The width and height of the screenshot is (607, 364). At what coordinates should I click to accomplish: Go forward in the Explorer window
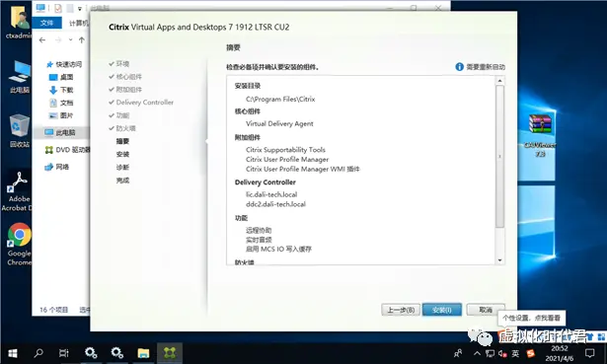58,39
